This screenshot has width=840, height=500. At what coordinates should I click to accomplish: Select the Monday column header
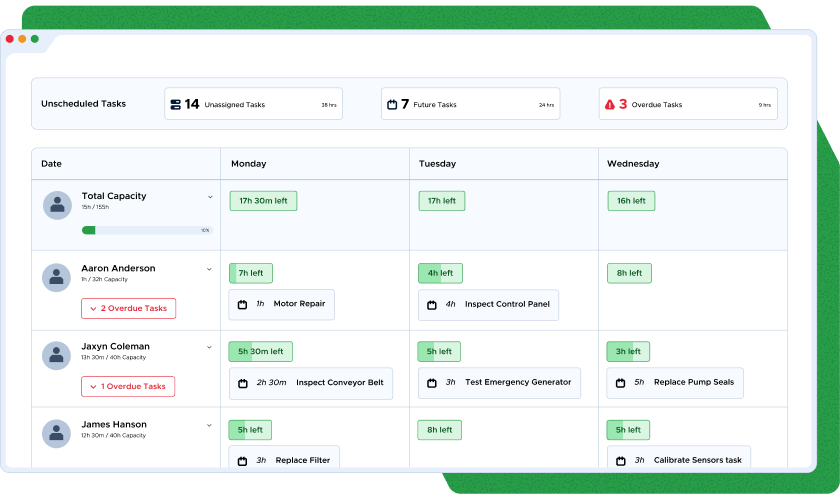[x=248, y=164]
